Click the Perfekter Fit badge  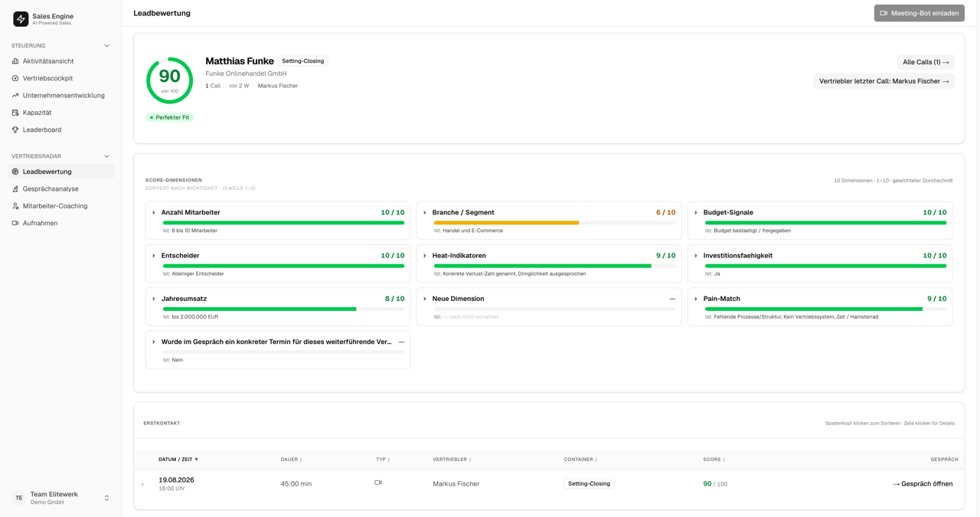(170, 117)
